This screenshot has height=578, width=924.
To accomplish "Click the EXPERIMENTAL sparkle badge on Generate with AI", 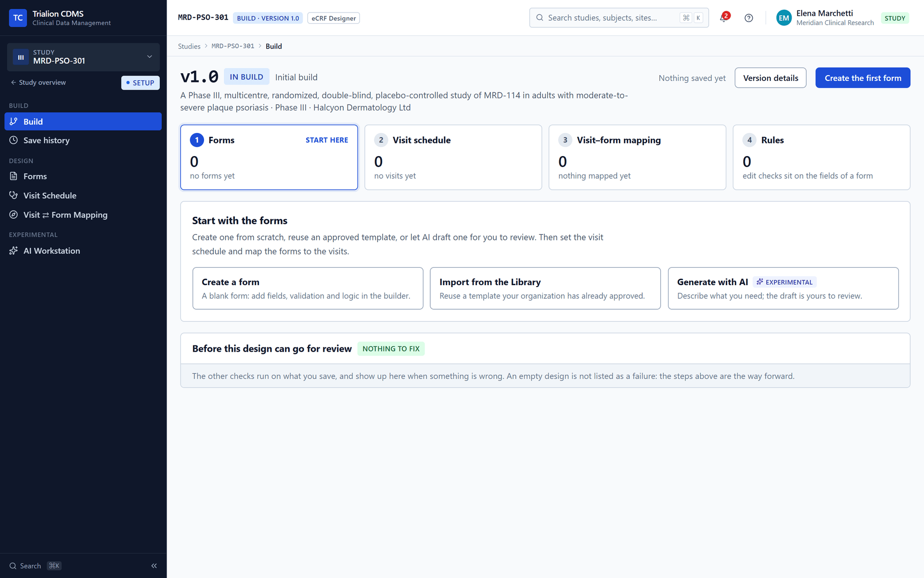I will click(784, 282).
